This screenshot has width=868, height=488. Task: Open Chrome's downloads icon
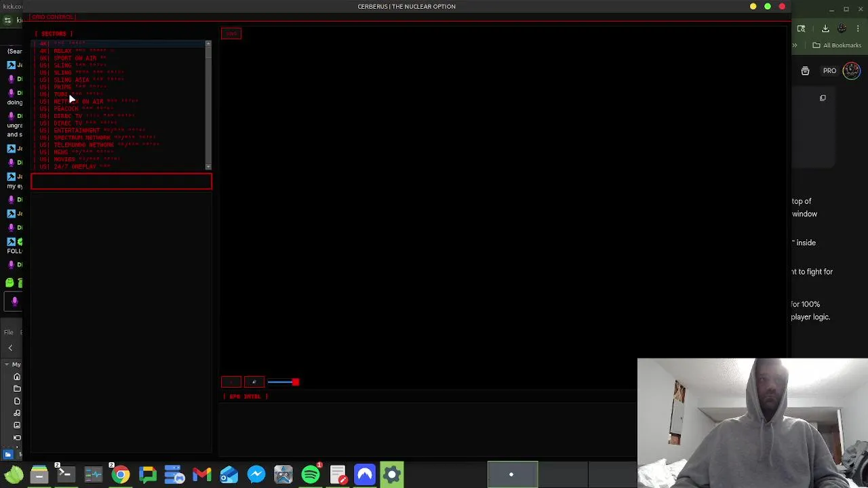point(825,28)
